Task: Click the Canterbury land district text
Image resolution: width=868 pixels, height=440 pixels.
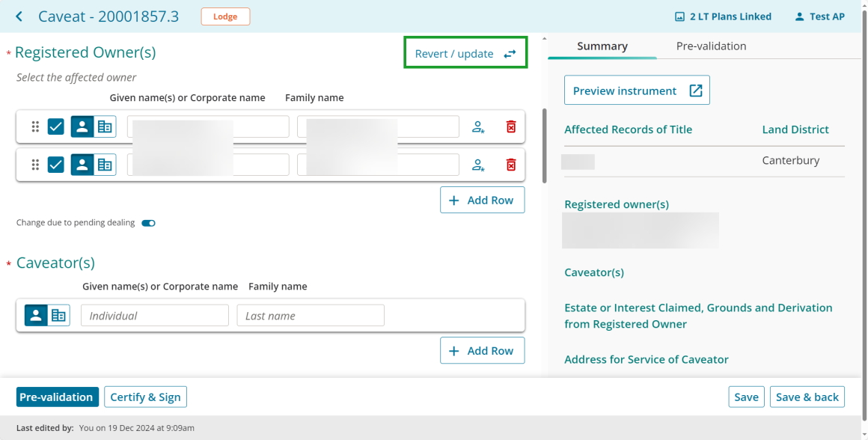Action: [790, 160]
